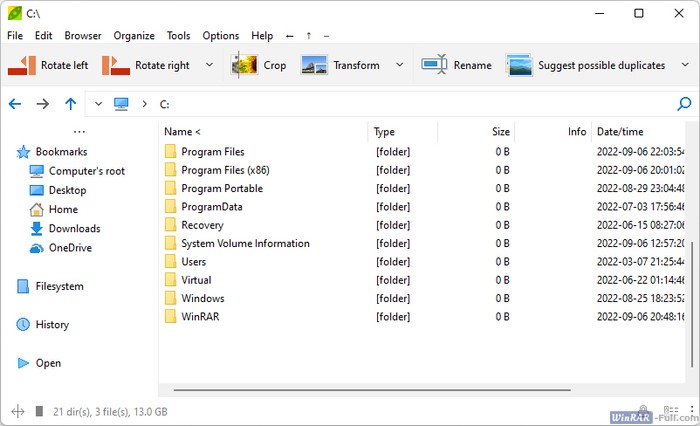Click the Rotate left icon
This screenshot has height=426, width=700.
coord(22,65)
